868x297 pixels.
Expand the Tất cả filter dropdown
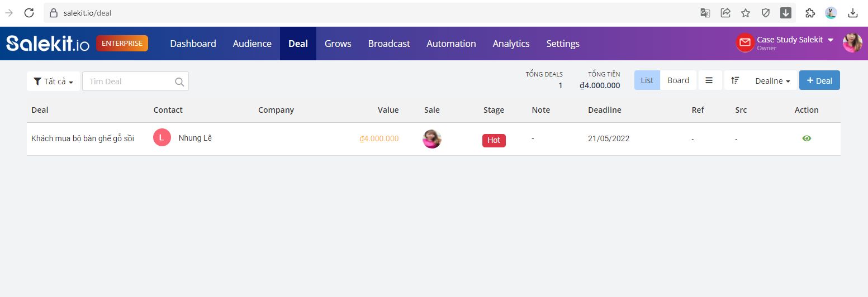coord(53,82)
